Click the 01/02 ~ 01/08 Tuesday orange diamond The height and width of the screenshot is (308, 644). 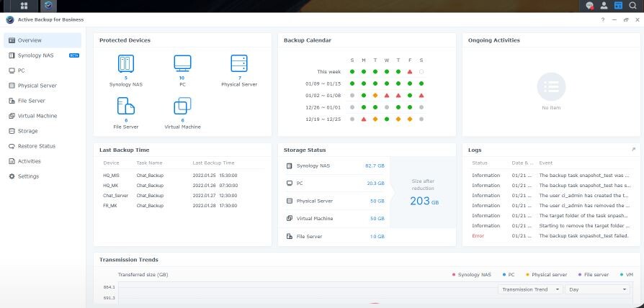(x=375, y=96)
